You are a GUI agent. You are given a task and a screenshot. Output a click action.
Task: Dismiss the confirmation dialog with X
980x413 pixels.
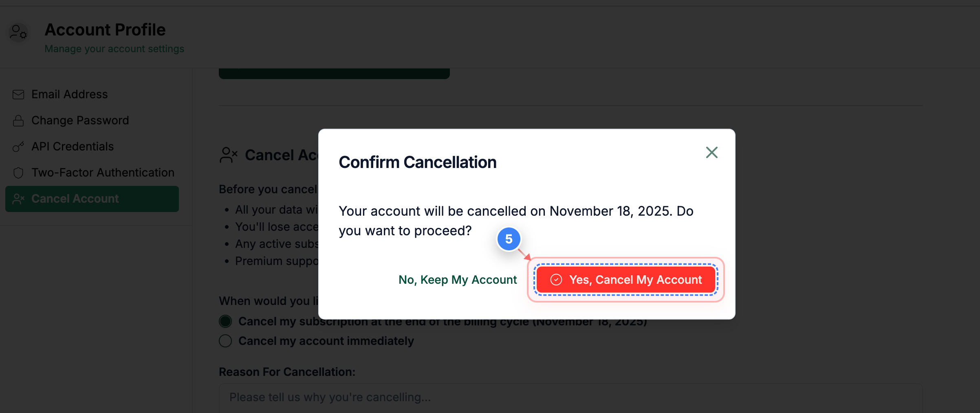711,152
